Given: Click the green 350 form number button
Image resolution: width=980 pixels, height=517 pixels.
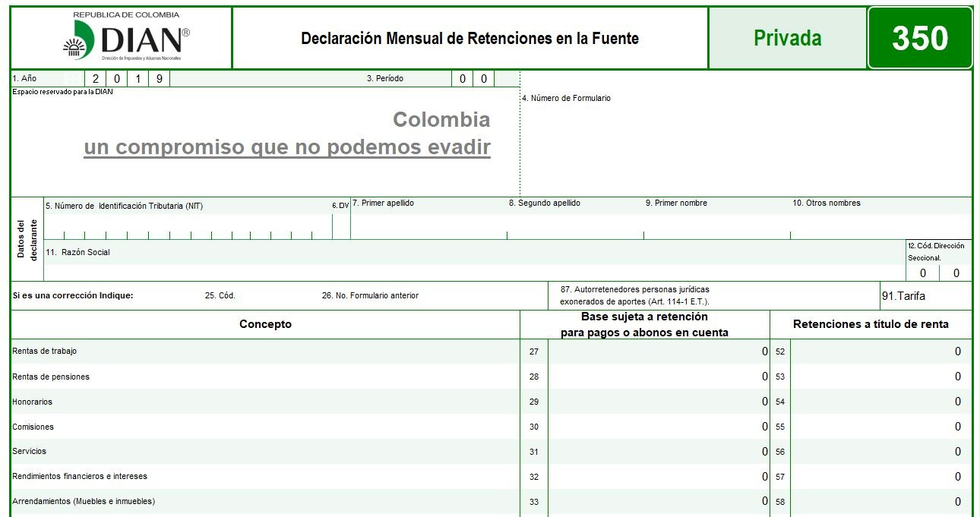Looking at the screenshot, I should (x=919, y=38).
